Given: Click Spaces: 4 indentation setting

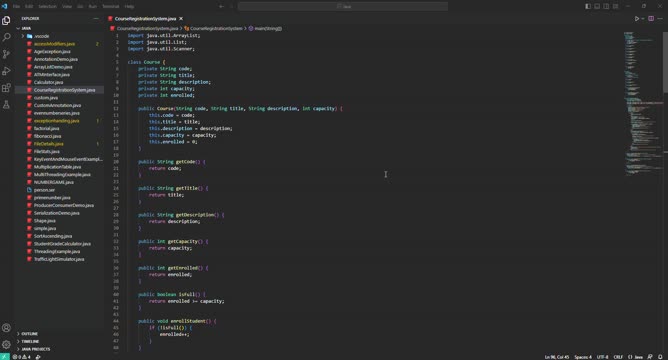Looking at the screenshot, I should tap(583, 357).
